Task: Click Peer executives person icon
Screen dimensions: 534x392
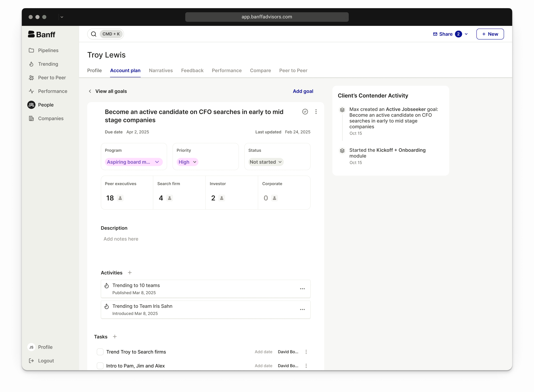Action: pyautogui.click(x=120, y=198)
